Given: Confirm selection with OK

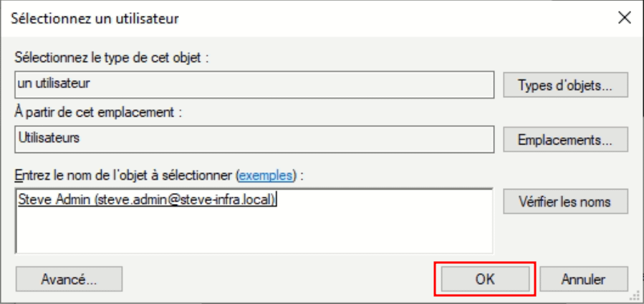Looking at the screenshot, I should coord(485,278).
